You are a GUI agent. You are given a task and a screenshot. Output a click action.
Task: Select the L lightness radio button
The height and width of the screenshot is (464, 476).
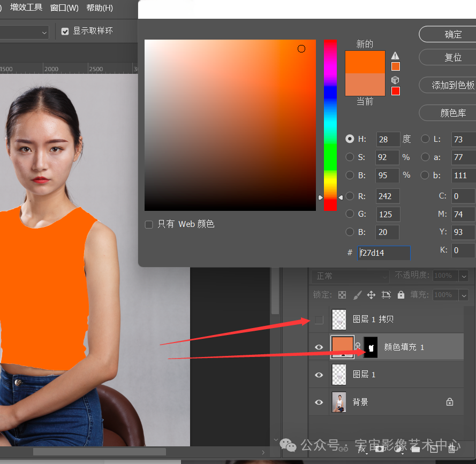click(425, 139)
